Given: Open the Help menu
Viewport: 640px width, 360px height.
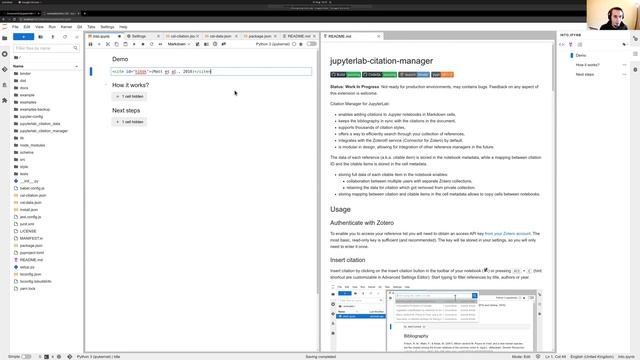Looking at the screenshot, I should coord(123,27).
